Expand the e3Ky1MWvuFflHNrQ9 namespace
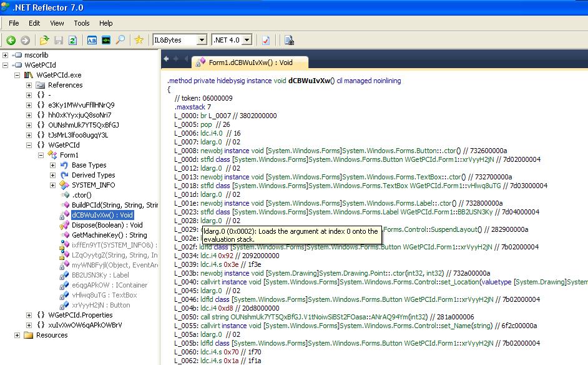The width and height of the screenshot is (588, 365). coord(29,105)
